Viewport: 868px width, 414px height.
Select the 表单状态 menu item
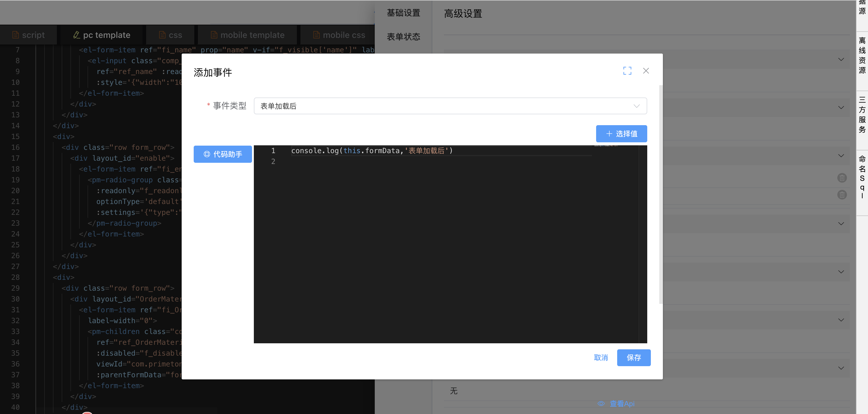pyautogui.click(x=403, y=36)
